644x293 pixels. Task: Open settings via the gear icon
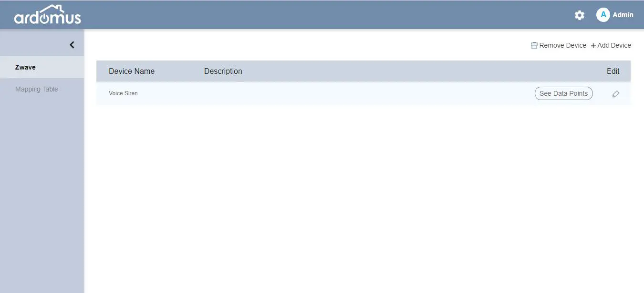click(579, 15)
